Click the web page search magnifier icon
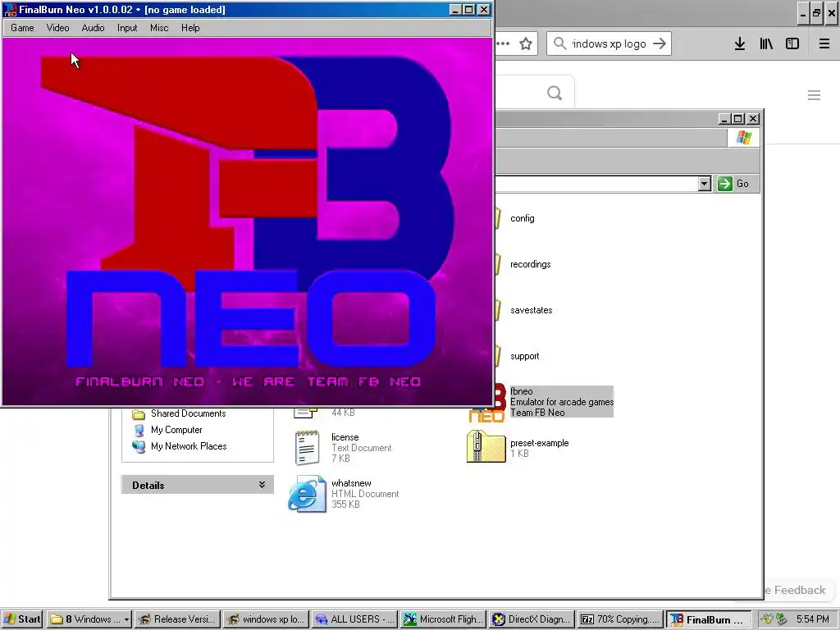This screenshot has height=630, width=840. (555, 94)
